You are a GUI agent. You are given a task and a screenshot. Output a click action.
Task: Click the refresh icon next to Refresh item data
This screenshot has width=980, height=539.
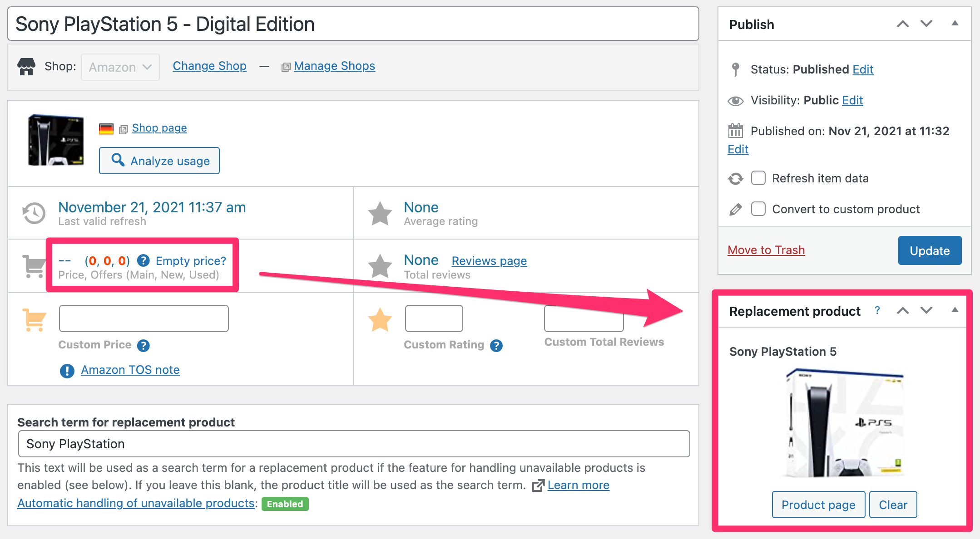(736, 178)
